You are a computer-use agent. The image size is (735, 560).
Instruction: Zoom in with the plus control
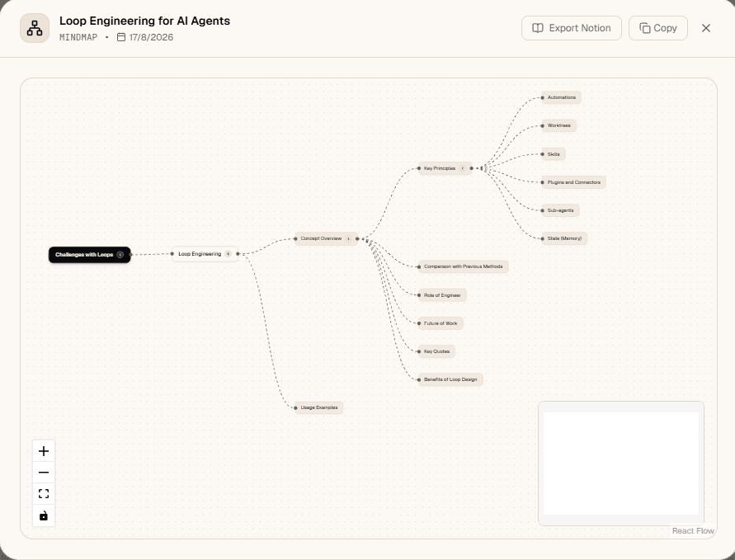coord(44,451)
